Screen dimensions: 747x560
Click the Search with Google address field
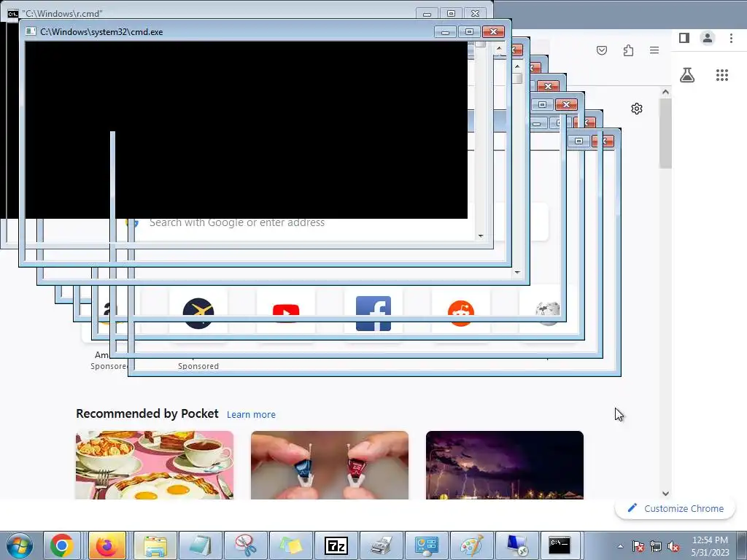click(333, 222)
